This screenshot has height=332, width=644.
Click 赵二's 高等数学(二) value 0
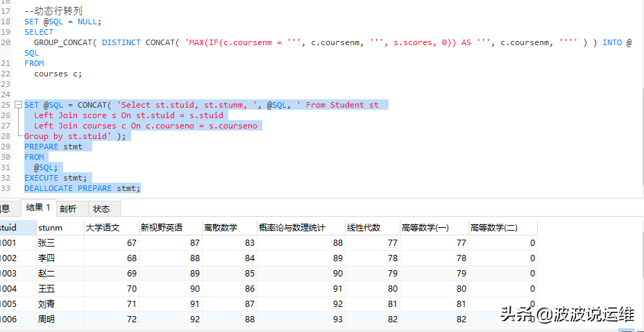pyautogui.click(x=502, y=273)
